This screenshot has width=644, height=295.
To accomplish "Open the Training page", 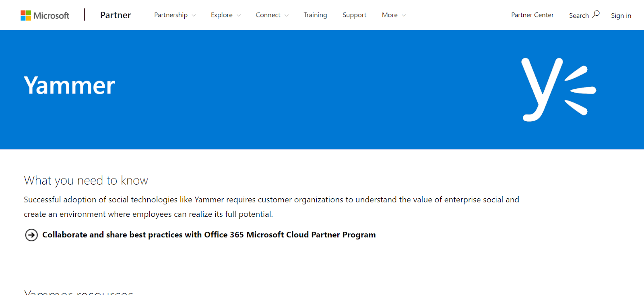I will 315,15.
